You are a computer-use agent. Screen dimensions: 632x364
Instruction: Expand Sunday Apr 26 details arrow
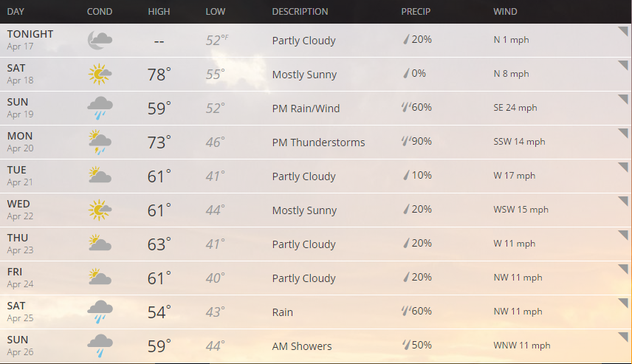[623, 337]
